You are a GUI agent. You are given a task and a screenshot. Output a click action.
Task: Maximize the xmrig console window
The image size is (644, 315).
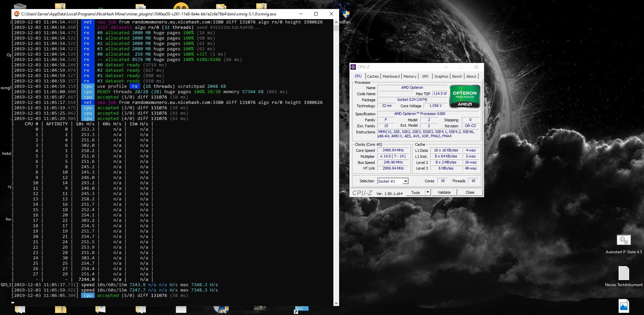point(316,14)
